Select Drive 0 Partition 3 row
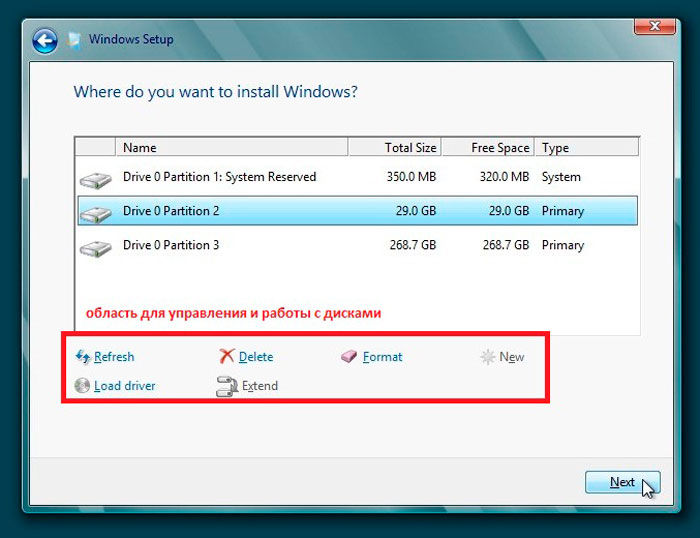Image resolution: width=700 pixels, height=538 pixels. pyautogui.click(x=357, y=245)
